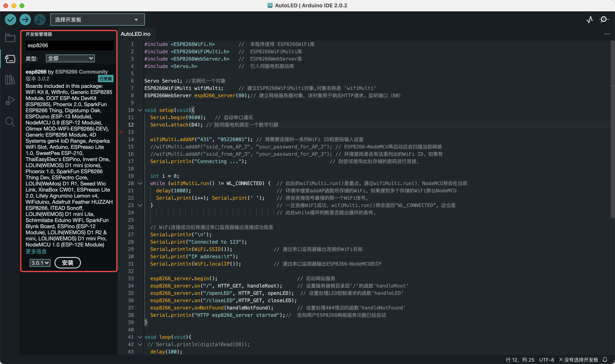615x364 pixels.
Task: Click line number 12 in the gutter
Action: point(131,125)
